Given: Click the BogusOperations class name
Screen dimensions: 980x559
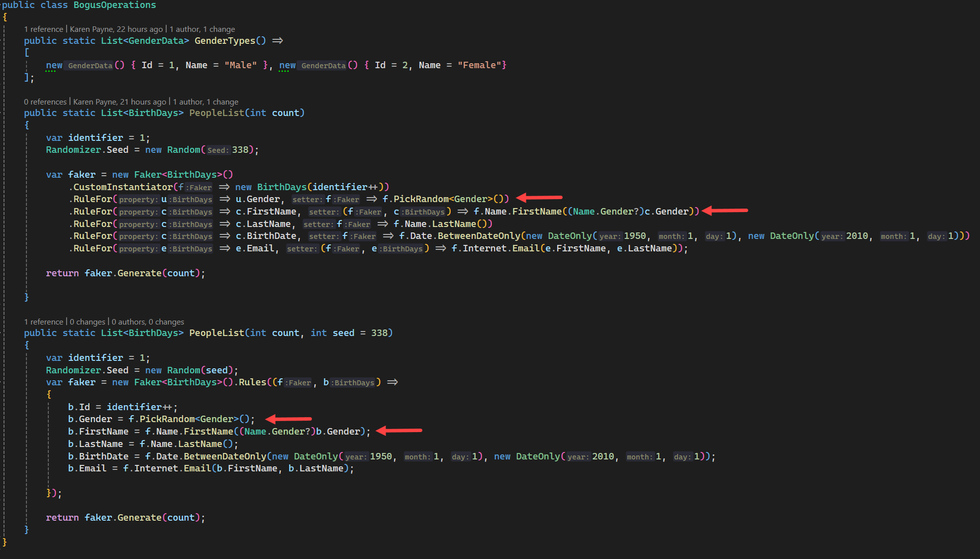Looking at the screenshot, I should pyautogui.click(x=114, y=5).
